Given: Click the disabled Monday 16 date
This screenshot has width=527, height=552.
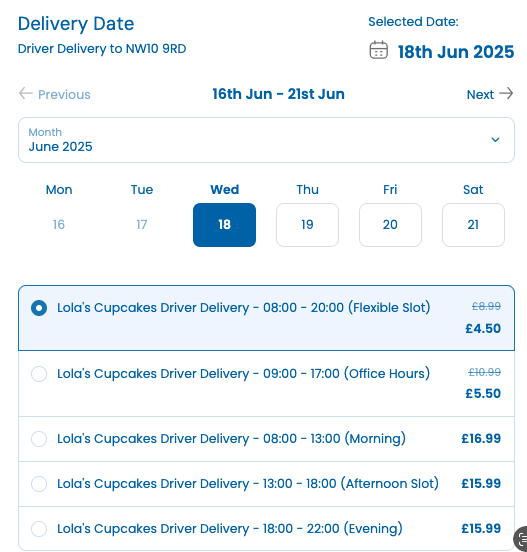Looking at the screenshot, I should [x=59, y=225].
